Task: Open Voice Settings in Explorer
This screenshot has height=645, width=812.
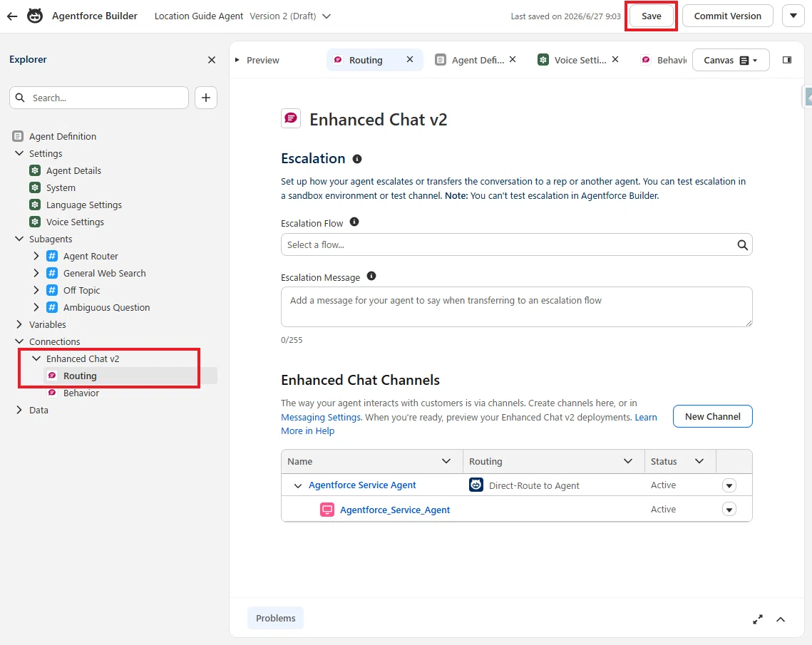Action: point(75,222)
